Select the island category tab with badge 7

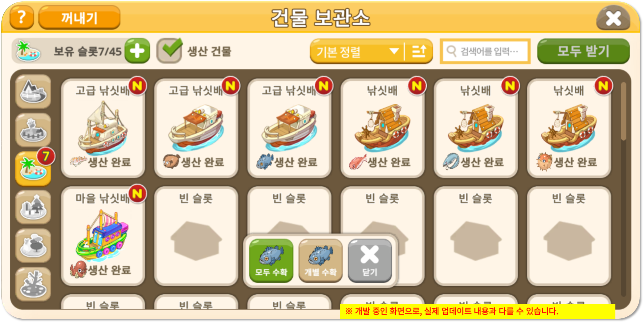click(33, 169)
